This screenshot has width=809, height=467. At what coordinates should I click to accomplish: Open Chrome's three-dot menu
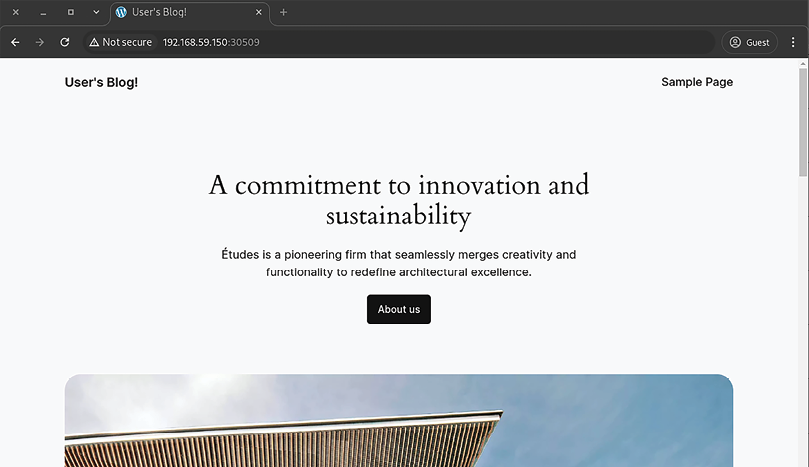tap(794, 42)
